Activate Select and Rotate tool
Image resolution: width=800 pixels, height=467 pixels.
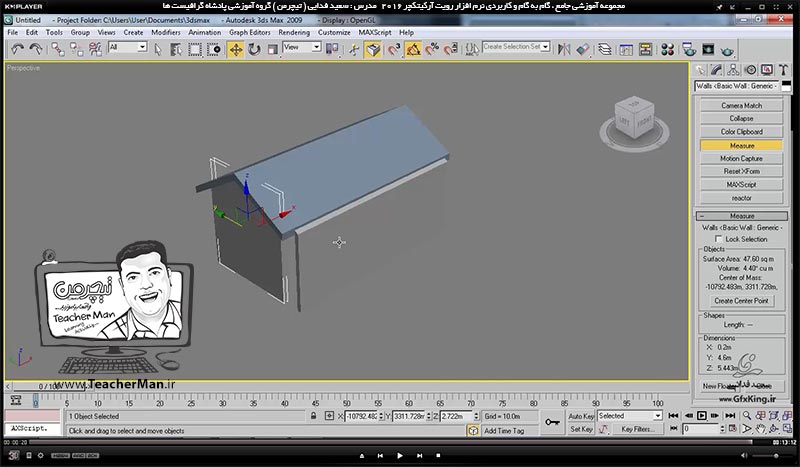(254, 49)
